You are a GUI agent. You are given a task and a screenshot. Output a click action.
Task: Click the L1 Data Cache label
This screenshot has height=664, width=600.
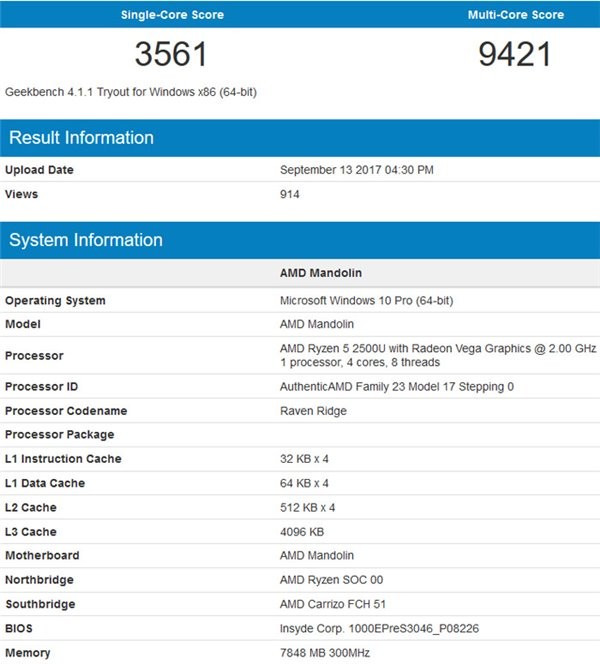pos(45,483)
